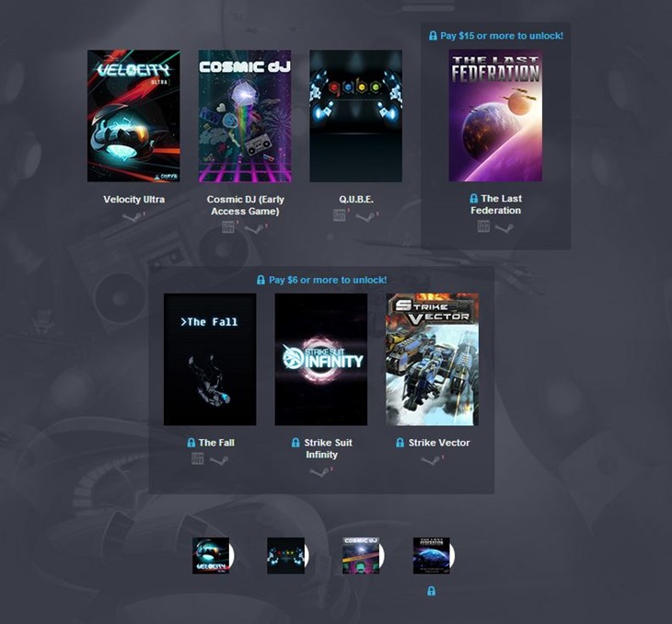Click the DRM-free icon under The Fall
The image size is (672, 624).
[x=198, y=458]
